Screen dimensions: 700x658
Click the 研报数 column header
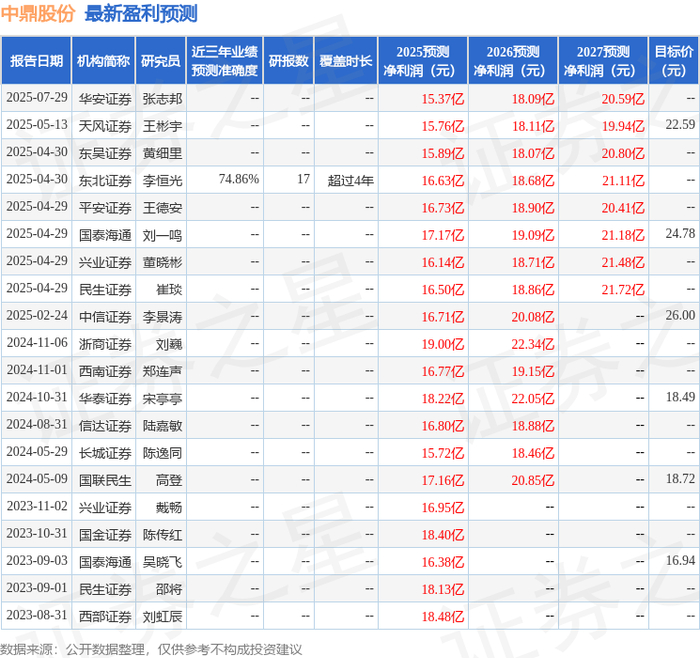click(288, 61)
